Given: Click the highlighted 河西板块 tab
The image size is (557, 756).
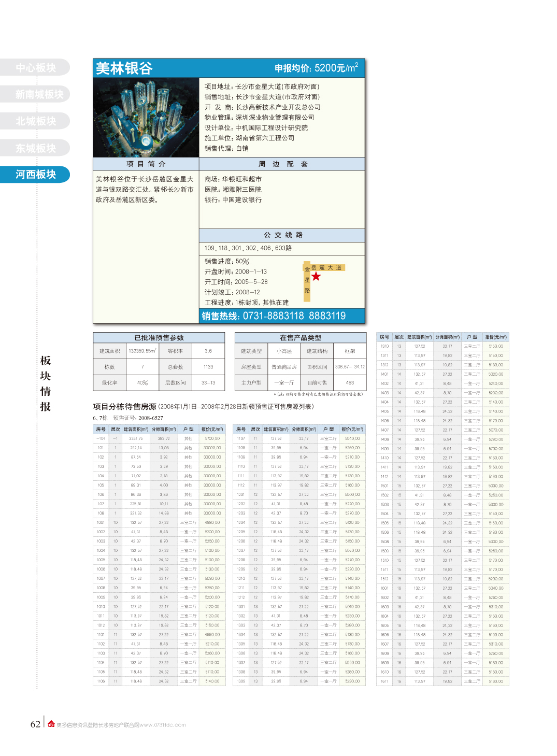Looking at the screenshot, I should pyautogui.click(x=35, y=175).
